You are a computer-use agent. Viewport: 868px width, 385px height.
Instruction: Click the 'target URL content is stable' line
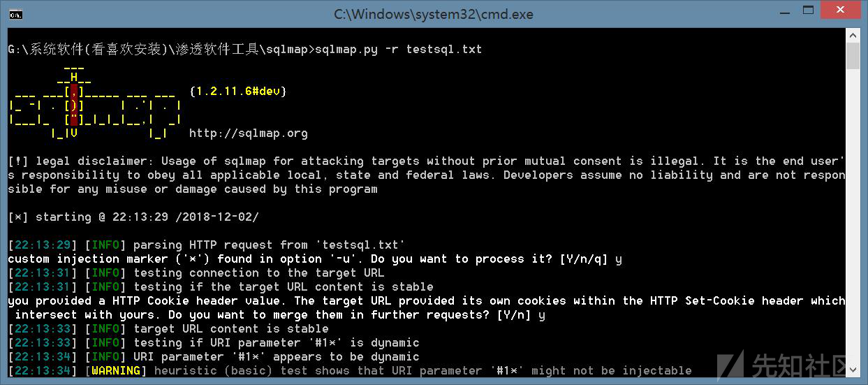pos(168,328)
